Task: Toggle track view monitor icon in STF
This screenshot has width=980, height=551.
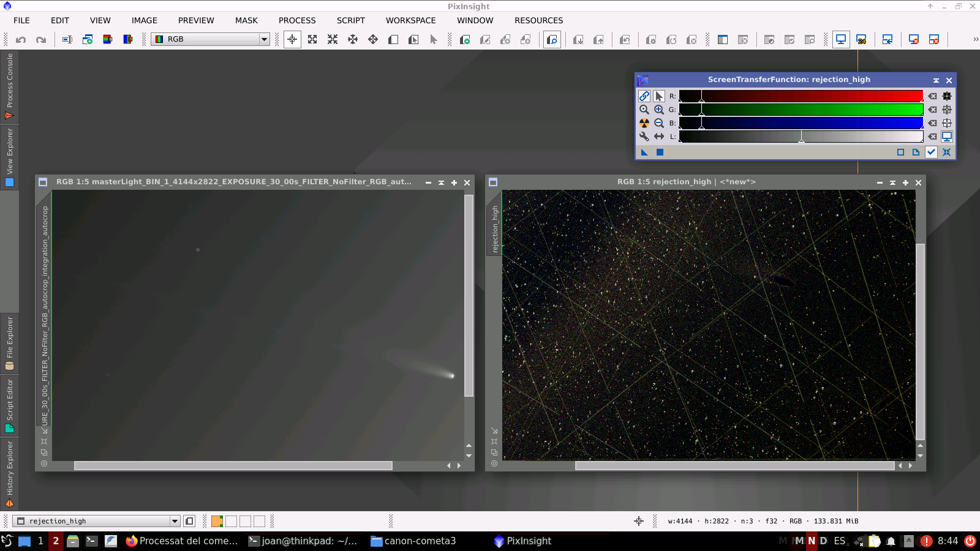Action: click(x=947, y=137)
